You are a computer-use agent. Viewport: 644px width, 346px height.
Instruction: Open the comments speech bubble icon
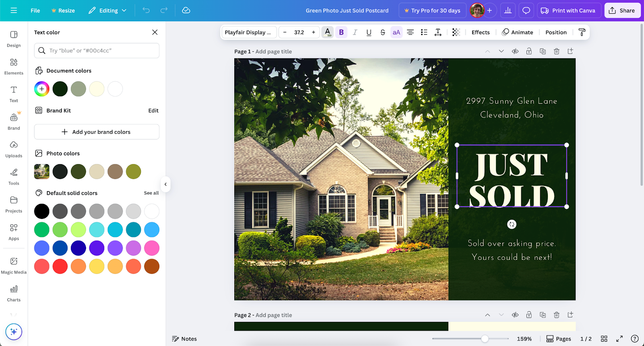pyautogui.click(x=526, y=10)
